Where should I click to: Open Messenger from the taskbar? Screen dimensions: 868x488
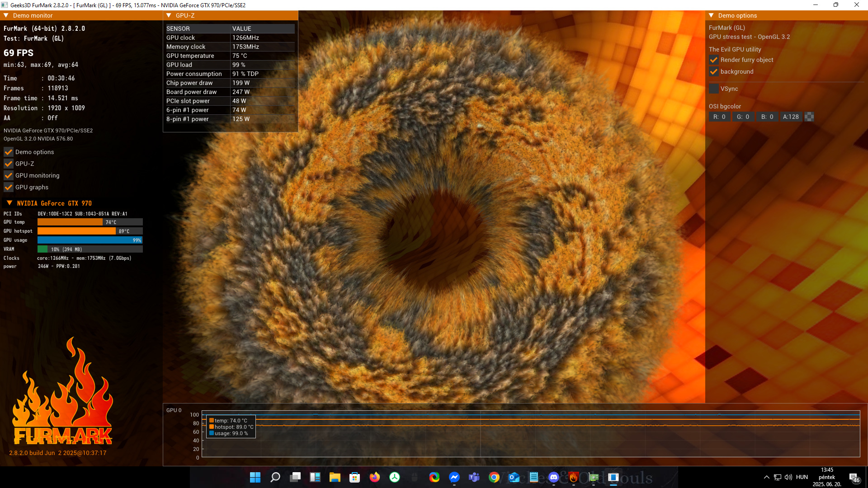pyautogui.click(x=454, y=477)
